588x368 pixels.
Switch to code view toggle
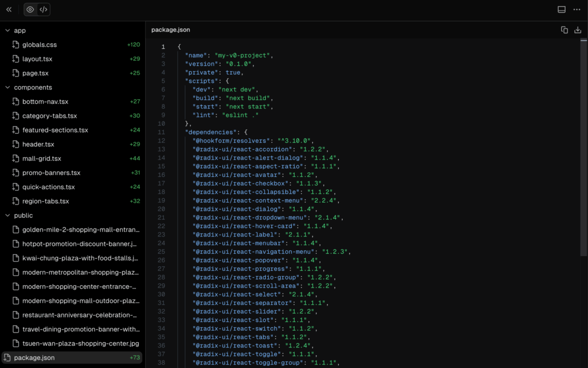click(x=44, y=9)
